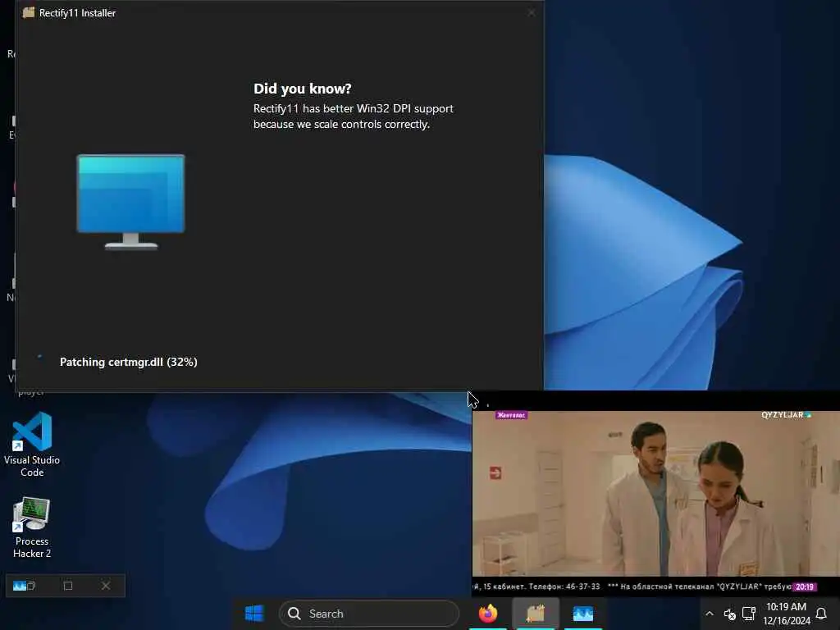Show hidden system tray icons

pyautogui.click(x=710, y=614)
